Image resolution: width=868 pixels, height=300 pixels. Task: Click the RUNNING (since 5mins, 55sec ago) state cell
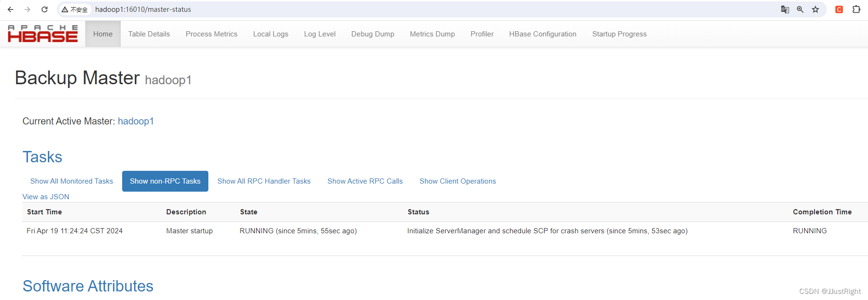298,231
